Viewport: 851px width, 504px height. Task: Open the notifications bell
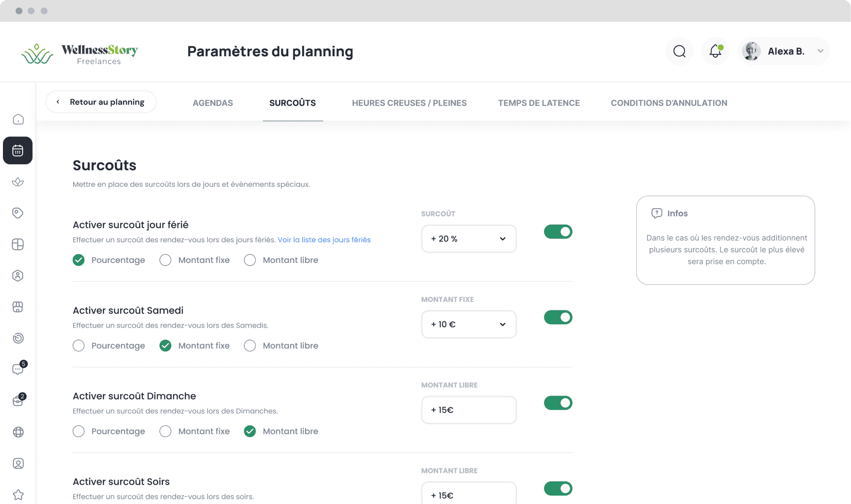click(x=715, y=51)
